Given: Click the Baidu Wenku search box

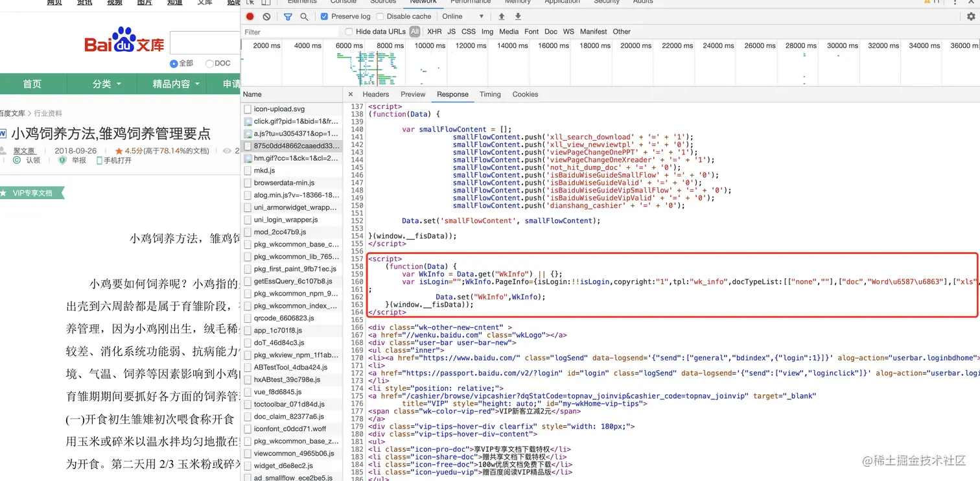Looking at the screenshot, I should pyautogui.click(x=205, y=43).
